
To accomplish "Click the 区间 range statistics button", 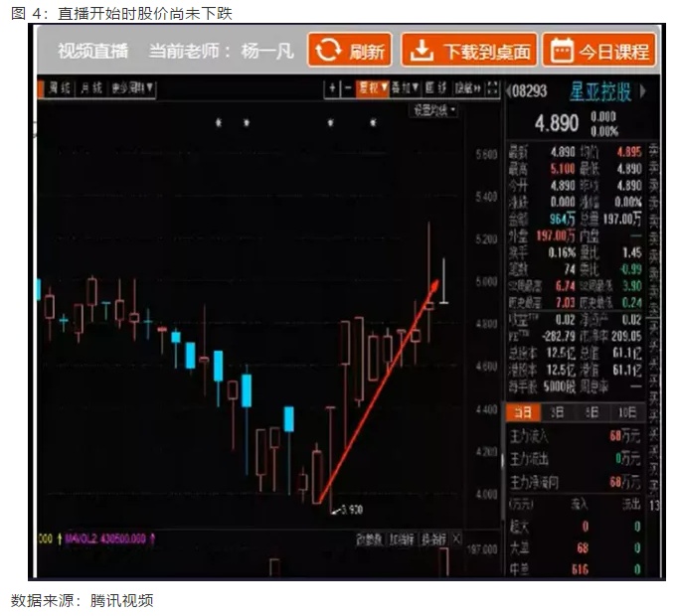I will [x=435, y=88].
